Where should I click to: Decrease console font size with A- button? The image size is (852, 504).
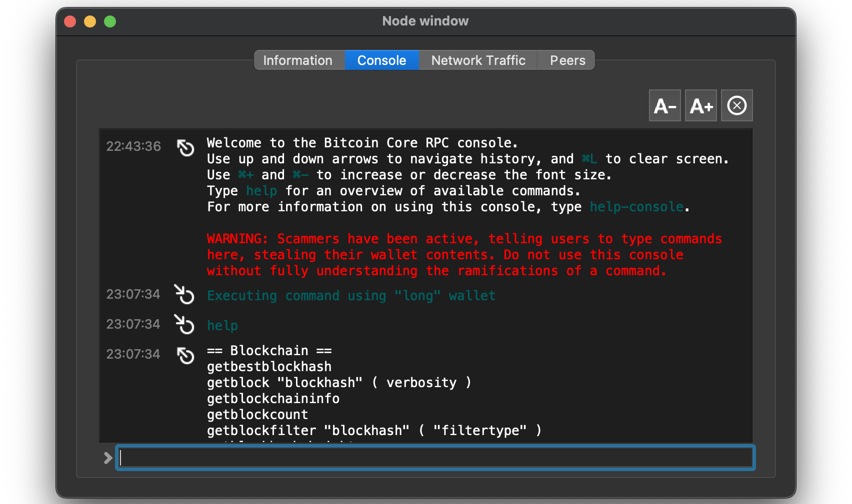[665, 105]
